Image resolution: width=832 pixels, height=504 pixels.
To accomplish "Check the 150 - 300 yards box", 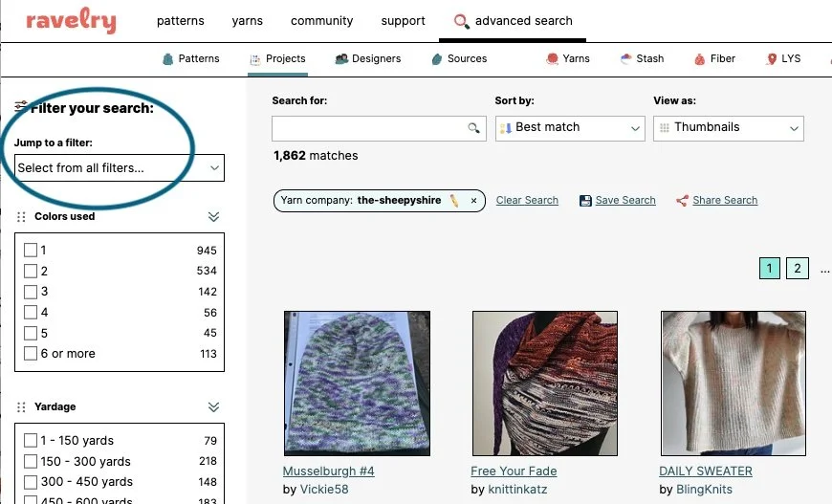I will [x=31, y=461].
